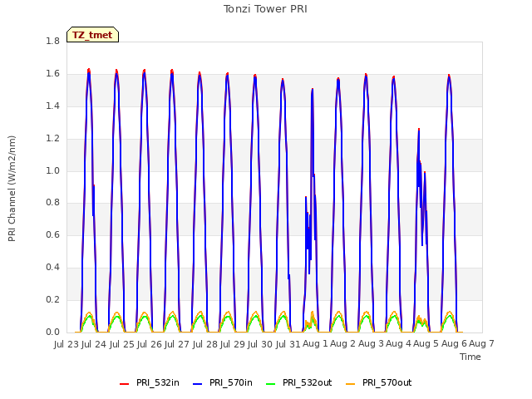532x399 pixels.
Task: Click the Time axis label
Action: pos(470,357)
